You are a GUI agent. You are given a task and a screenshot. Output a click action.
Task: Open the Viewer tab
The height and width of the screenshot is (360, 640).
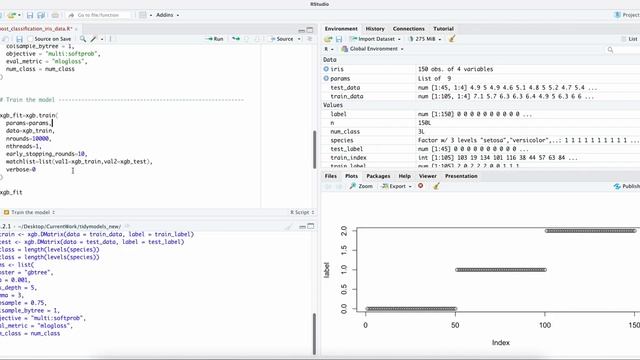(x=427, y=176)
